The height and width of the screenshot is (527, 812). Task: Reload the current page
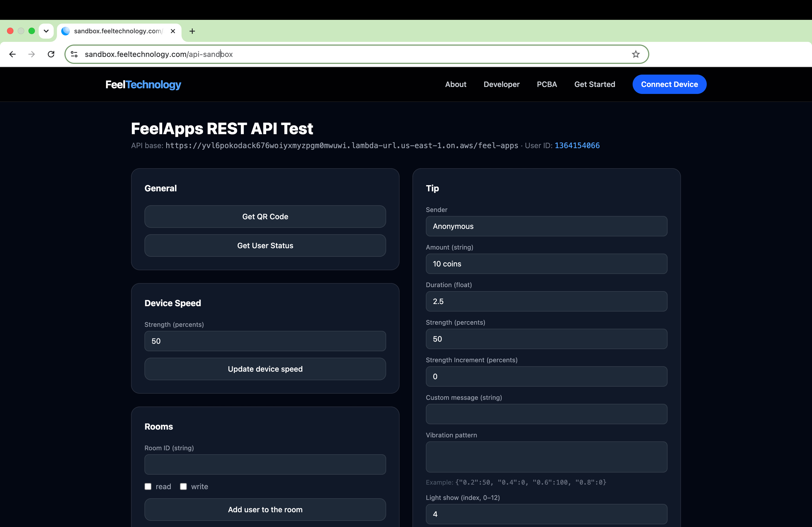[51, 54]
